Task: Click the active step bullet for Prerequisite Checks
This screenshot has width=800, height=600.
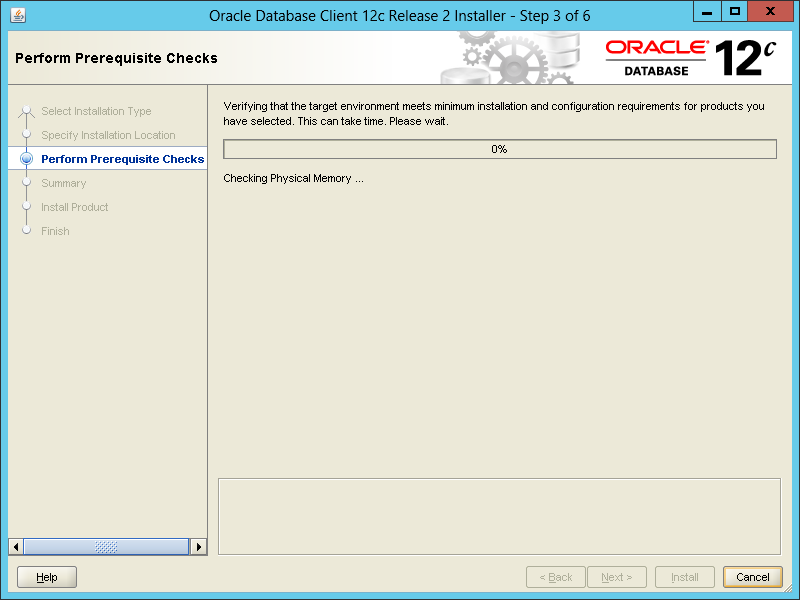Action: (27, 159)
